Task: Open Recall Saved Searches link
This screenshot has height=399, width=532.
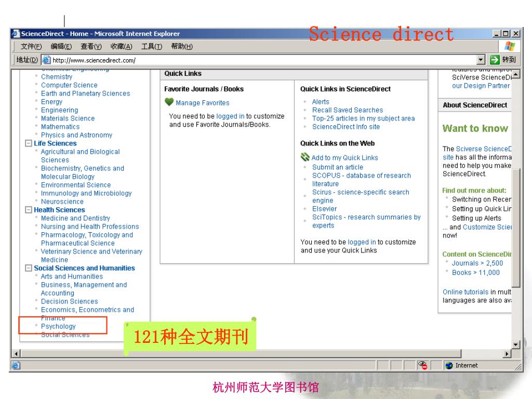Action: pos(348,110)
